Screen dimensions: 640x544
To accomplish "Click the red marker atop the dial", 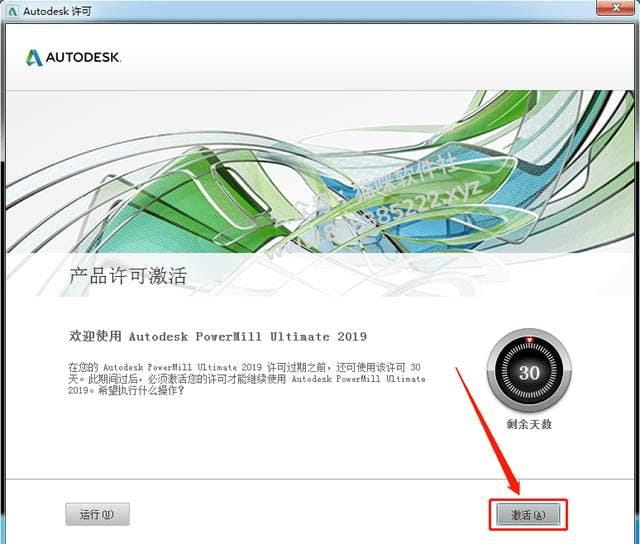I will (x=529, y=340).
